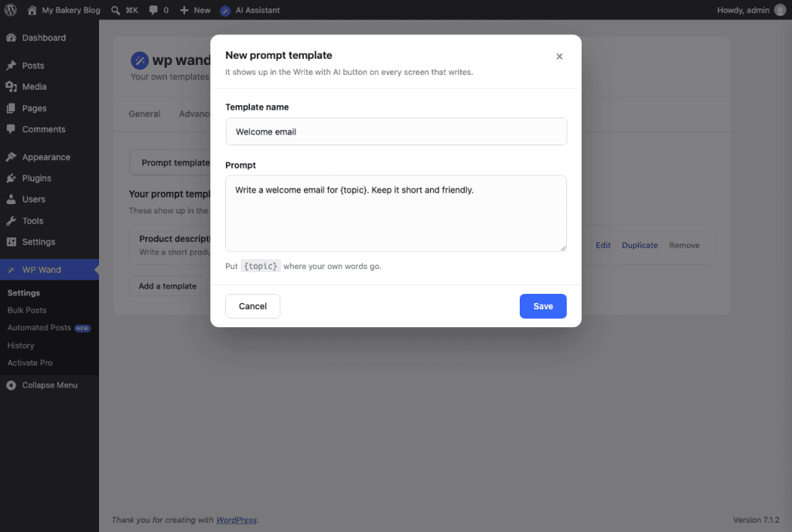Image resolution: width=792 pixels, height=532 pixels.
Task: Click the search magnifier icon in admin bar
Action: click(x=116, y=10)
